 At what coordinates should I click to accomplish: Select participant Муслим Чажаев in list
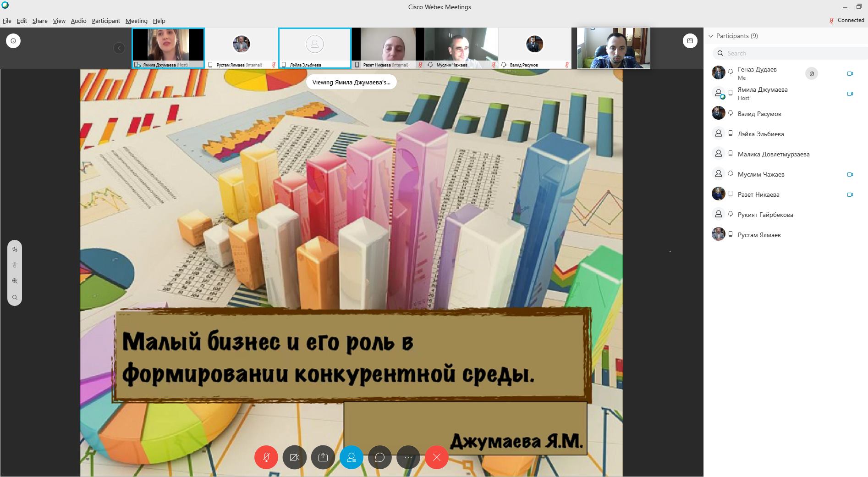pyautogui.click(x=786, y=174)
